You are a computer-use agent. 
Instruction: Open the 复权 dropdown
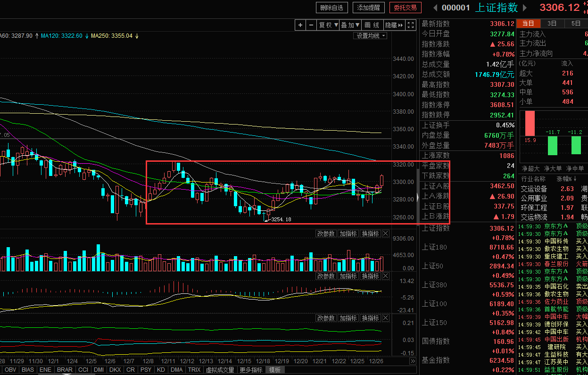coord(328,25)
